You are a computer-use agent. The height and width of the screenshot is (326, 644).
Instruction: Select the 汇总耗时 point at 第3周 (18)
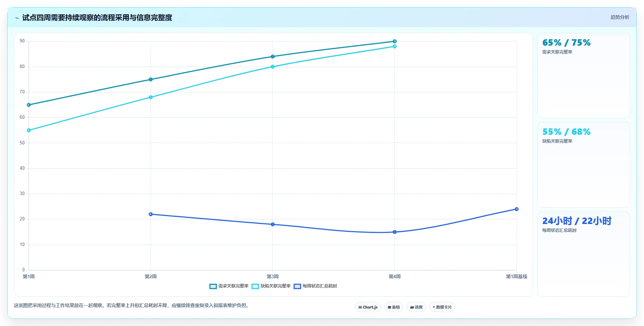click(x=273, y=224)
